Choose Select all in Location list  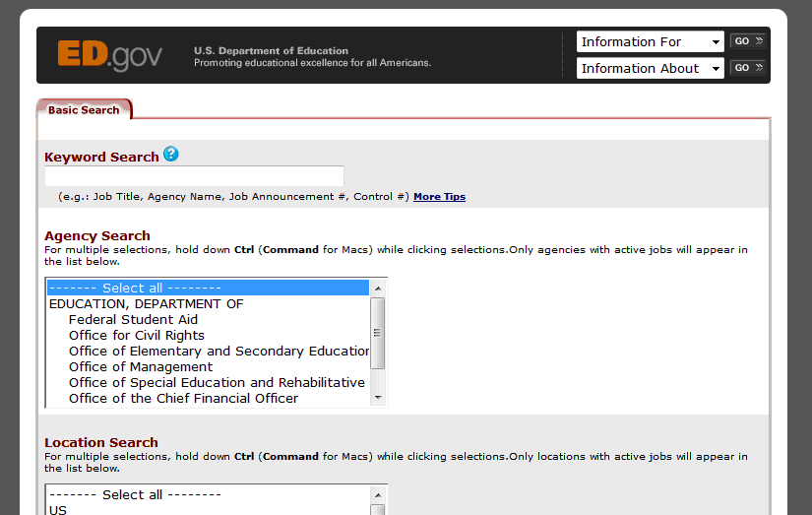pos(208,495)
